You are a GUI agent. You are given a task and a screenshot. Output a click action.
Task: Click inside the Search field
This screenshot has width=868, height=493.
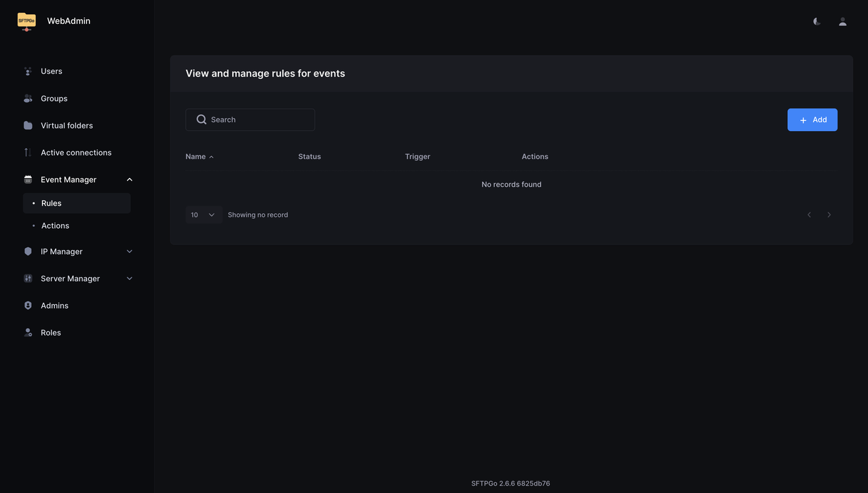(x=251, y=118)
